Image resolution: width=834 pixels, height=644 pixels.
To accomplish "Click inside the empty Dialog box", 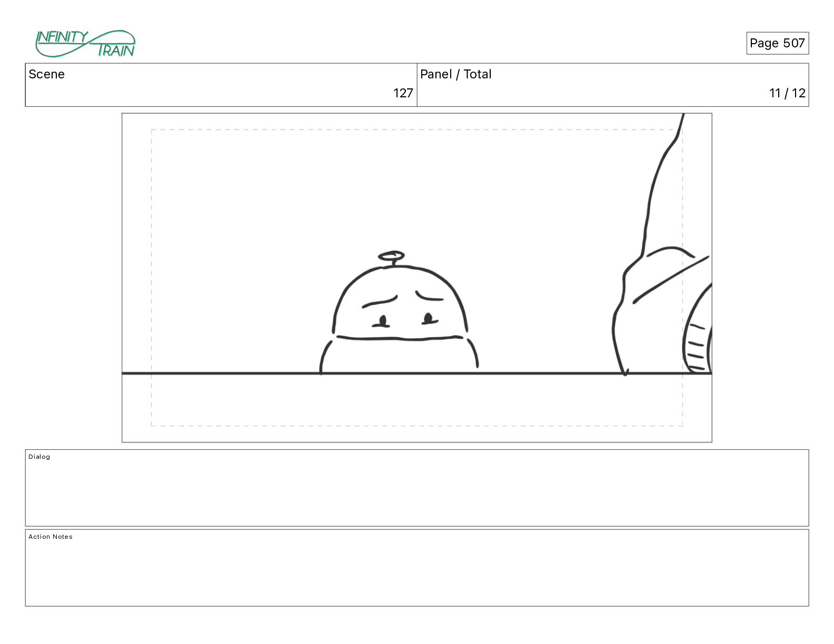I will click(x=417, y=488).
